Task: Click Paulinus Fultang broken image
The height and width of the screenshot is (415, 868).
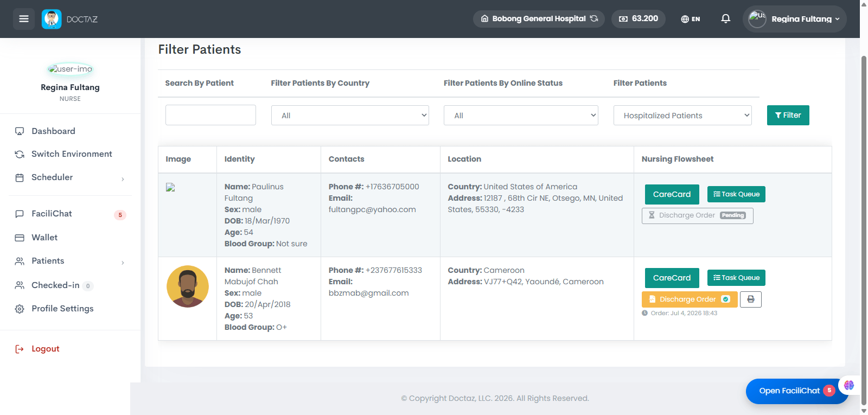Action: pyautogui.click(x=170, y=187)
